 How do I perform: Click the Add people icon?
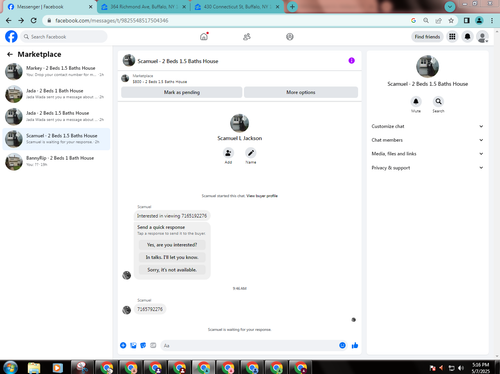(228, 153)
